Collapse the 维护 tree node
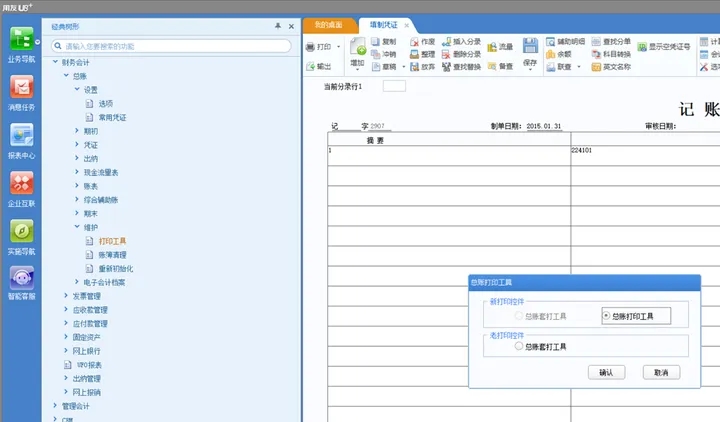 (77, 227)
